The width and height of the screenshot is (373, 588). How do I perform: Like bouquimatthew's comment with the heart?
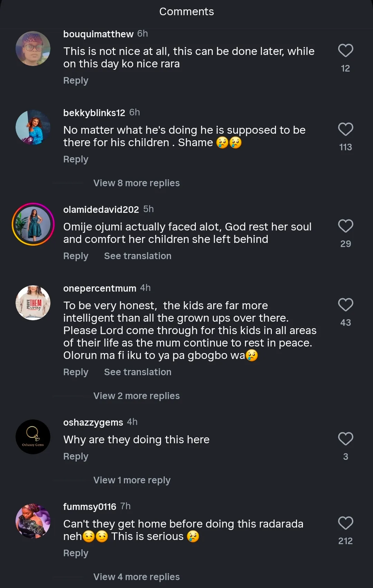pyautogui.click(x=345, y=51)
